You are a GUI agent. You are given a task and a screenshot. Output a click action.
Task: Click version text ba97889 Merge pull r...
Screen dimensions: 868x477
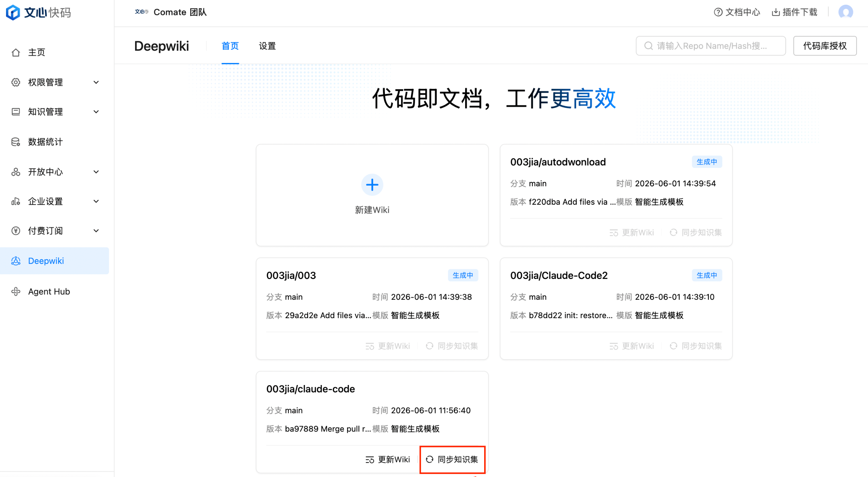tap(328, 429)
